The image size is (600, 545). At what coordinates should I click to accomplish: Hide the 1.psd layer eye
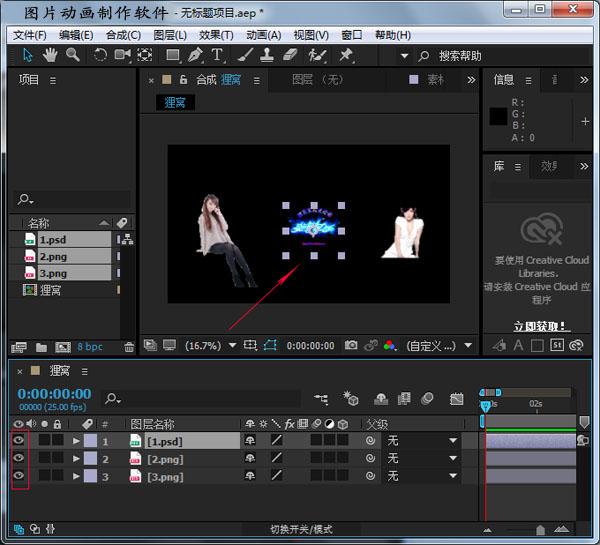coord(18,441)
